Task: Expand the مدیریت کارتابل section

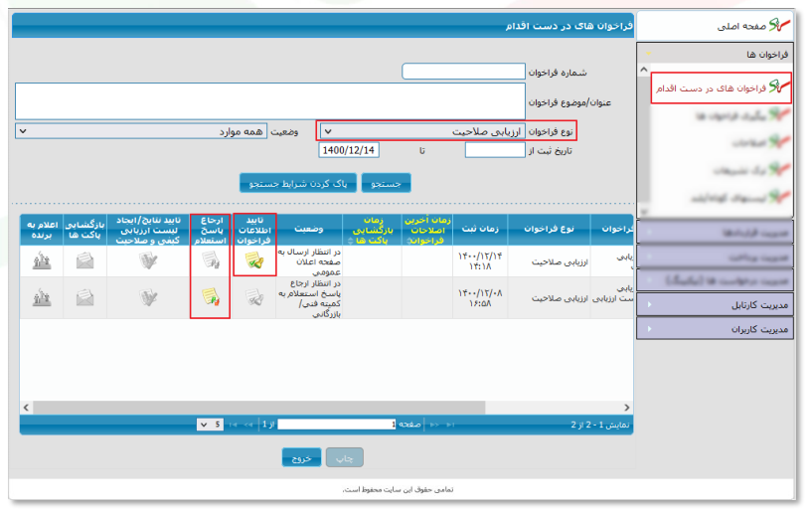Action: click(x=716, y=305)
